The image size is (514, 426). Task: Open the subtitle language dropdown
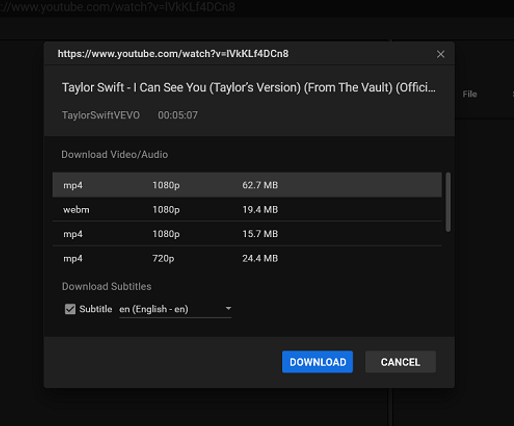click(x=175, y=309)
